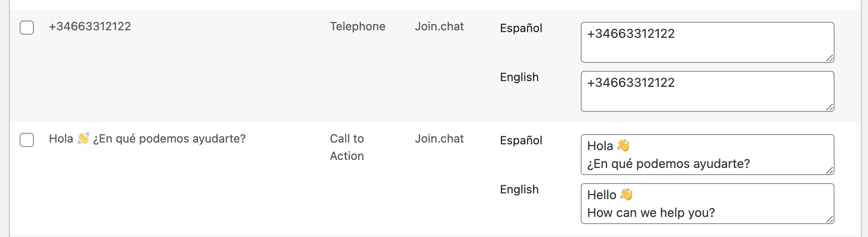868x237 pixels.
Task: Click the waving hand emoji after 'Hello'
Action: tap(626, 195)
